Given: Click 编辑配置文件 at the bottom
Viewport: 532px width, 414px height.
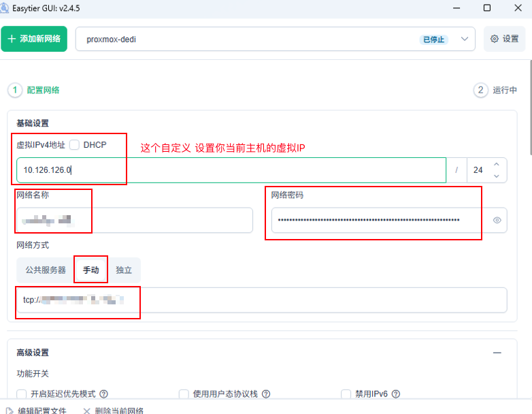Looking at the screenshot, I should pos(37,411).
